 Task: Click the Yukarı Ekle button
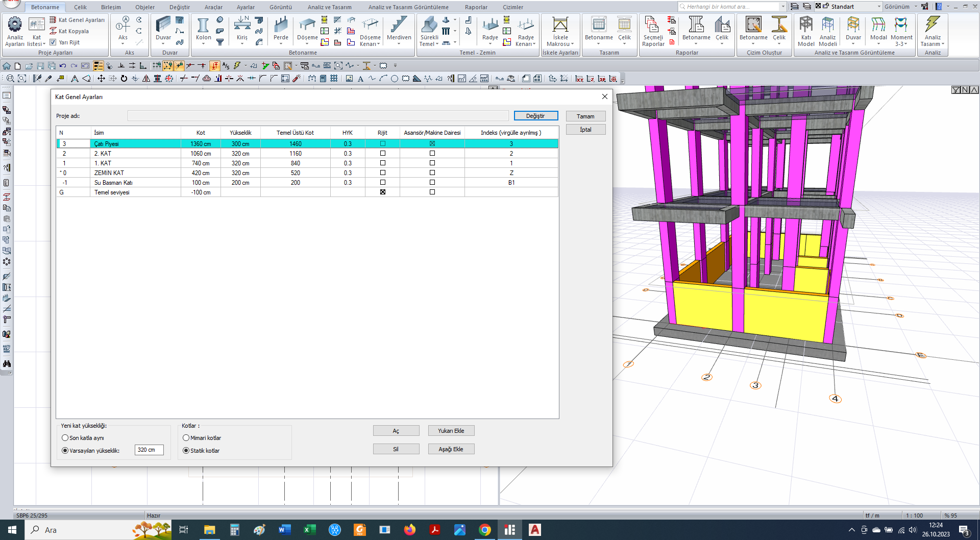[x=451, y=431]
